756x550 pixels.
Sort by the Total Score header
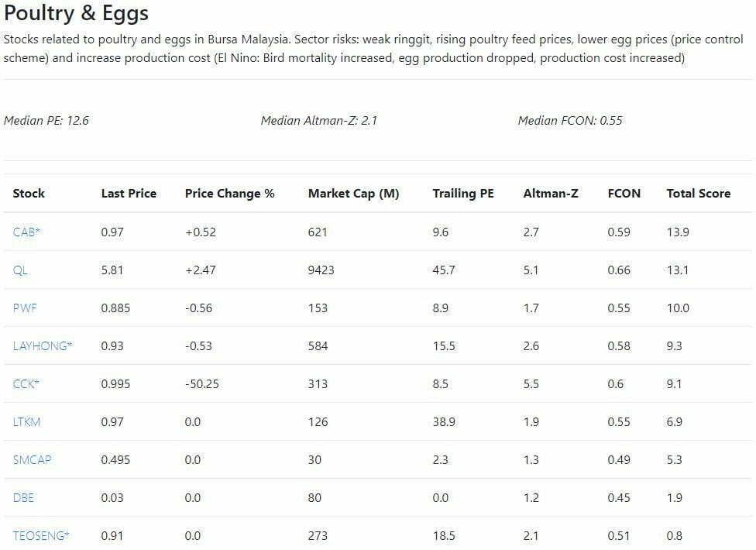click(x=698, y=194)
